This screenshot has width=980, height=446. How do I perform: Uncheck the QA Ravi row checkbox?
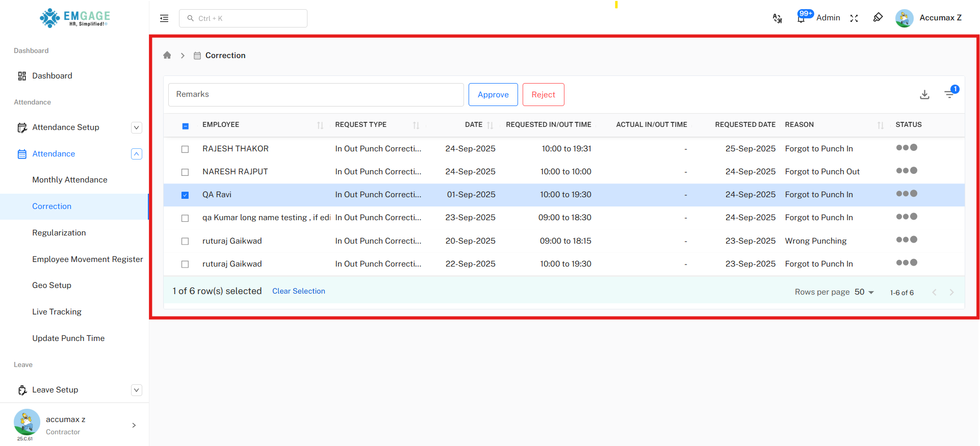pos(185,195)
